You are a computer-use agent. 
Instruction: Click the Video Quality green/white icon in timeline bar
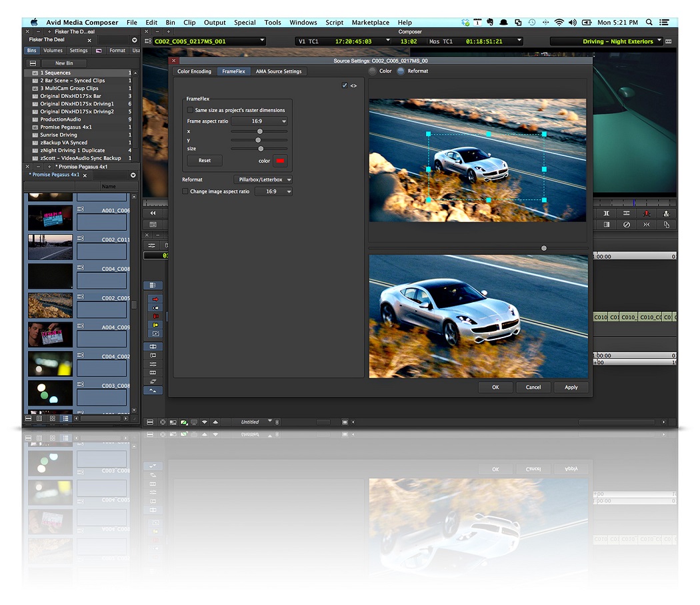coord(183,422)
